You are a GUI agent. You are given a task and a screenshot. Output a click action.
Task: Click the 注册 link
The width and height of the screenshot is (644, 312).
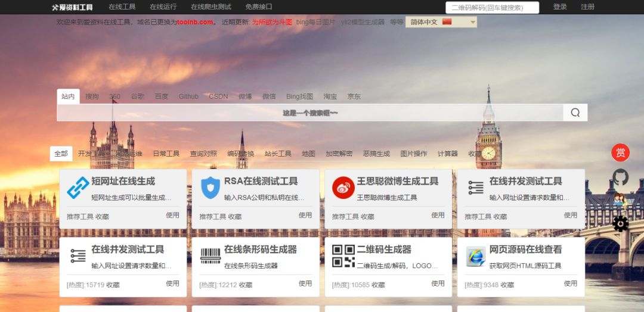pyautogui.click(x=588, y=7)
